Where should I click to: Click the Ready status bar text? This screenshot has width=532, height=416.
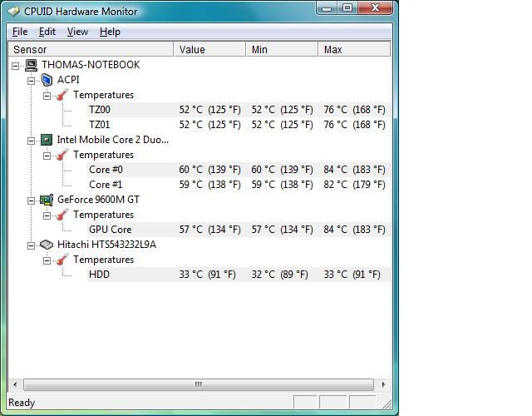pyautogui.click(x=22, y=403)
